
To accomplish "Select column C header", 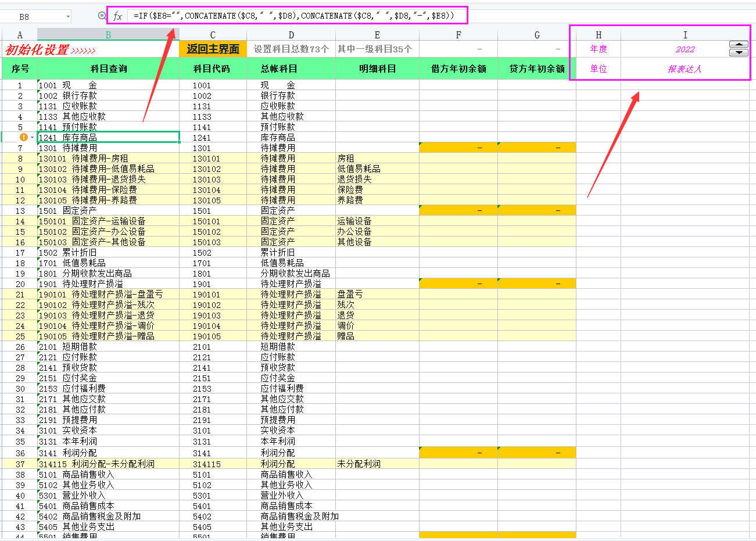I will pyautogui.click(x=213, y=35).
